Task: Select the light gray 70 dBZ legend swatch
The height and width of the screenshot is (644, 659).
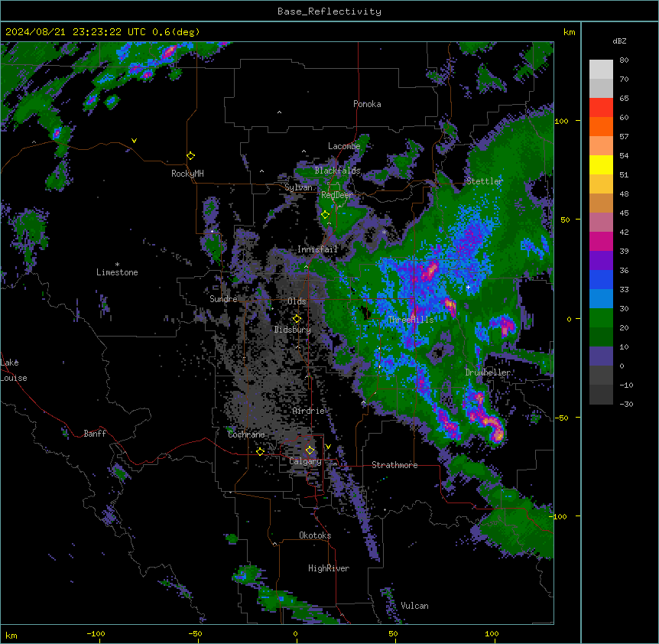Action: [x=601, y=70]
